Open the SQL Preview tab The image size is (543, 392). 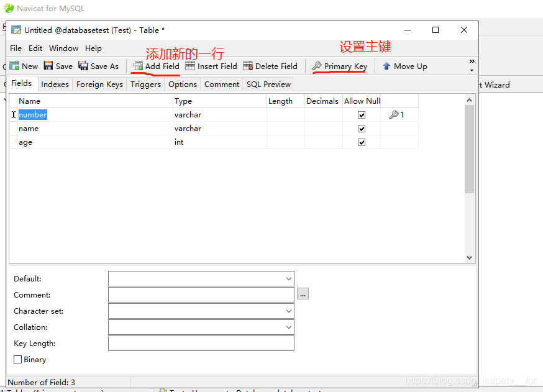(x=268, y=84)
